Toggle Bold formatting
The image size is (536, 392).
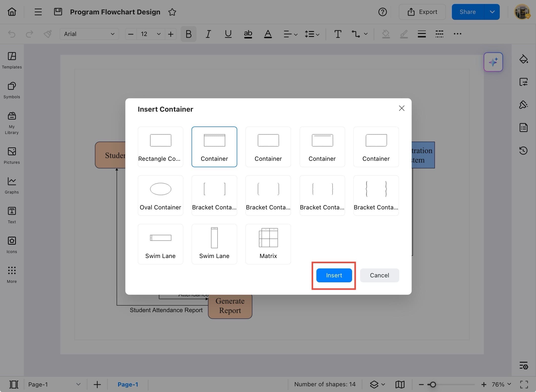coord(188,34)
